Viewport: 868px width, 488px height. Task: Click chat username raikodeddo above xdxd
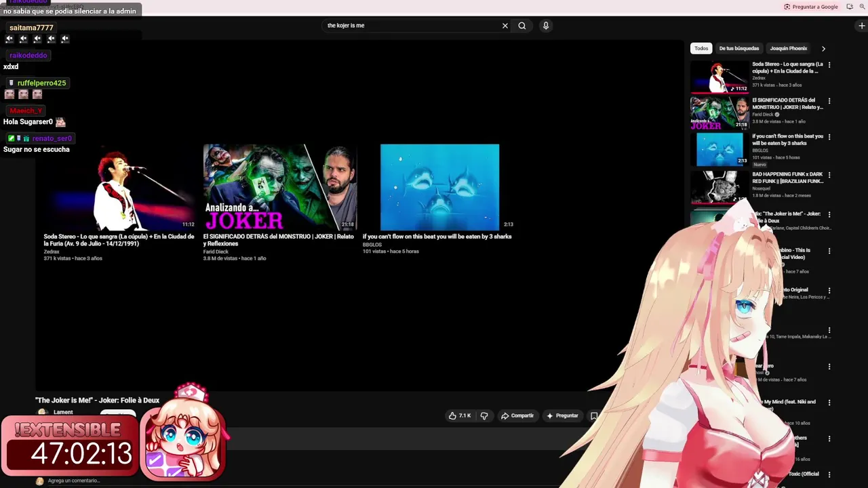(x=28, y=56)
